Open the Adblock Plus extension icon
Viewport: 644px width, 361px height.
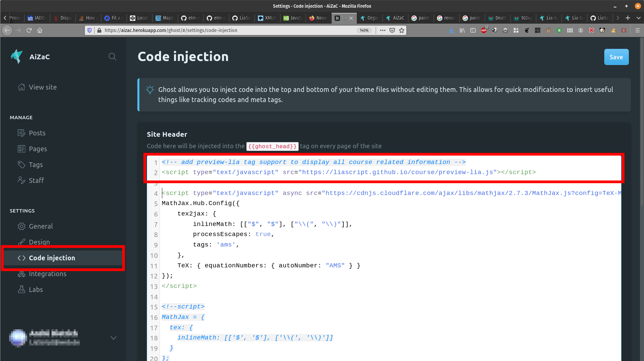pos(484,30)
